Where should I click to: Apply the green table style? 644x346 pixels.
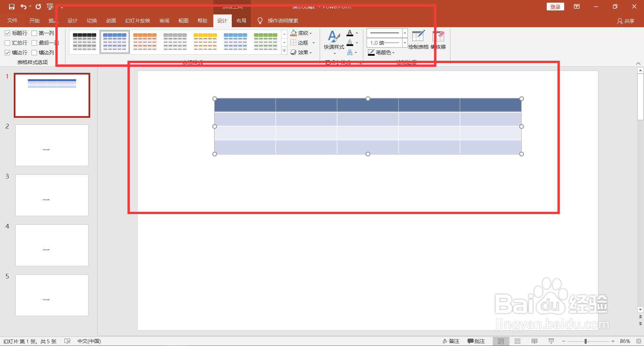[x=266, y=42]
